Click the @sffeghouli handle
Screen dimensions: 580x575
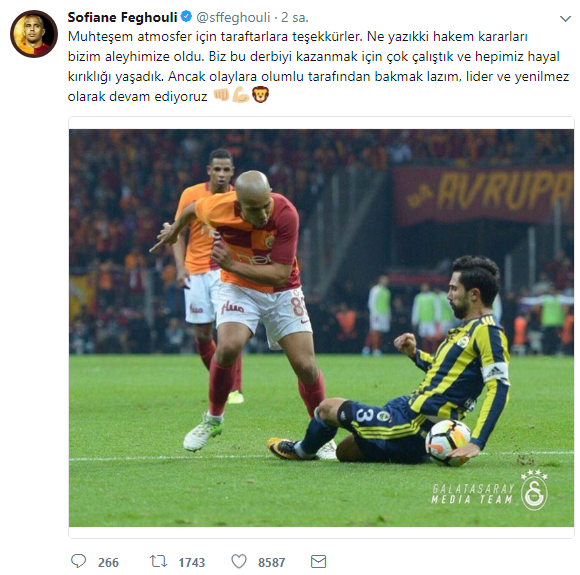tap(233, 17)
